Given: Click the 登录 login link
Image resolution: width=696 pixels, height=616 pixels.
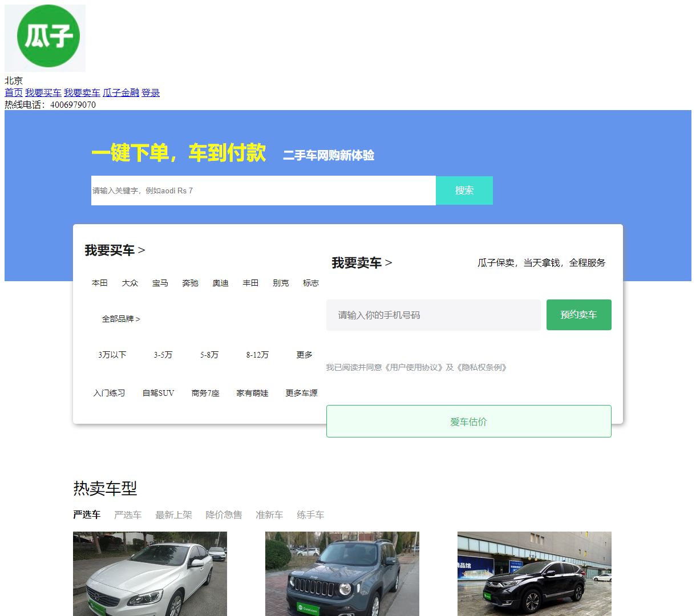Looking at the screenshot, I should 151,92.
